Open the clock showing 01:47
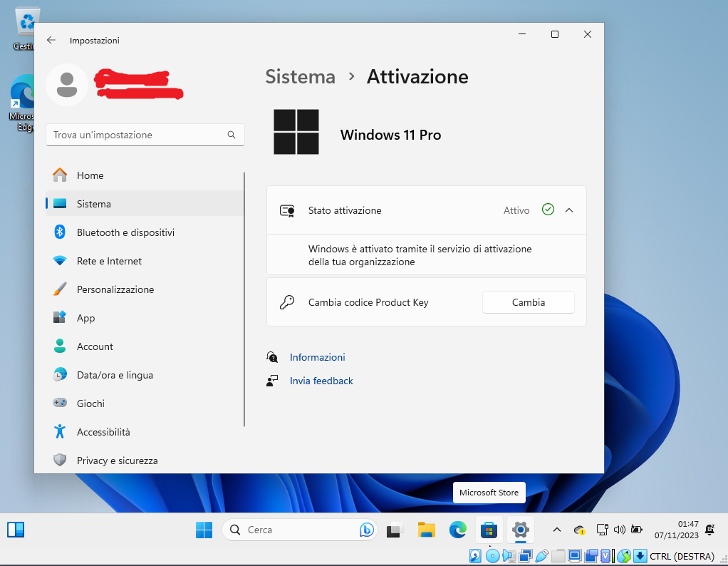Viewport: 728px width, 566px height. (677, 530)
